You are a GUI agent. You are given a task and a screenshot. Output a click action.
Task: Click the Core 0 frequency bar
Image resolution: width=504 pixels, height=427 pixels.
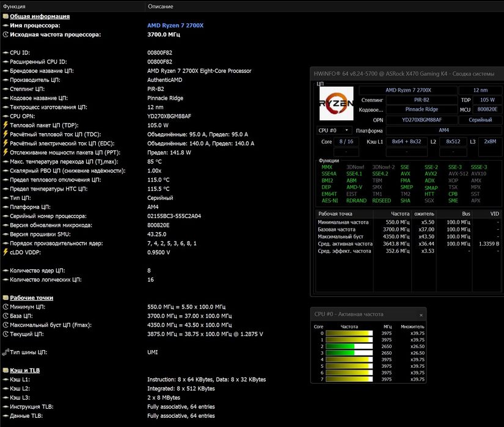point(349,334)
